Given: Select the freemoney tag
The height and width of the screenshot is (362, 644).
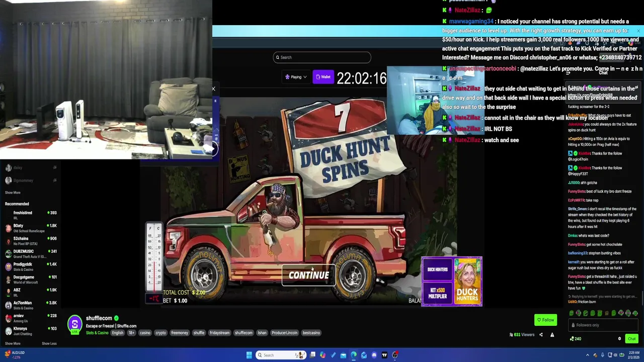Looking at the screenshot, I should (180, 333).
